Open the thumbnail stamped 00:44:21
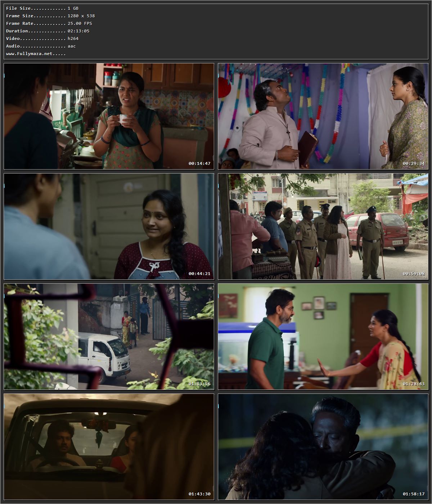 pyautogui.click(x=109, y=226)
